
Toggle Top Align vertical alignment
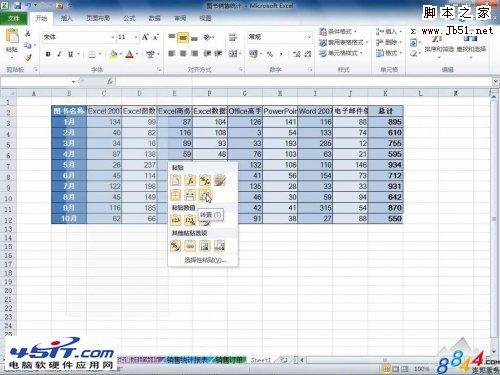pos(172,37)
